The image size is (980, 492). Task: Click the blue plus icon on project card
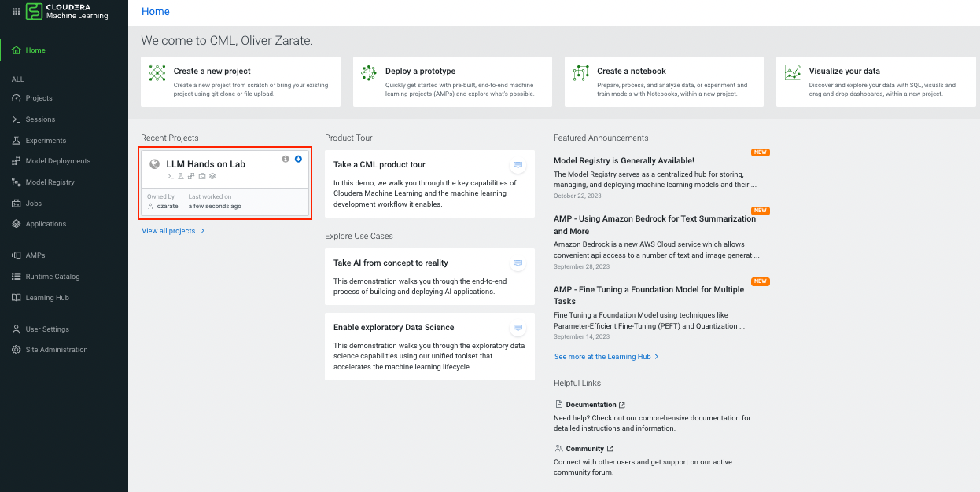tap(298, 159)
